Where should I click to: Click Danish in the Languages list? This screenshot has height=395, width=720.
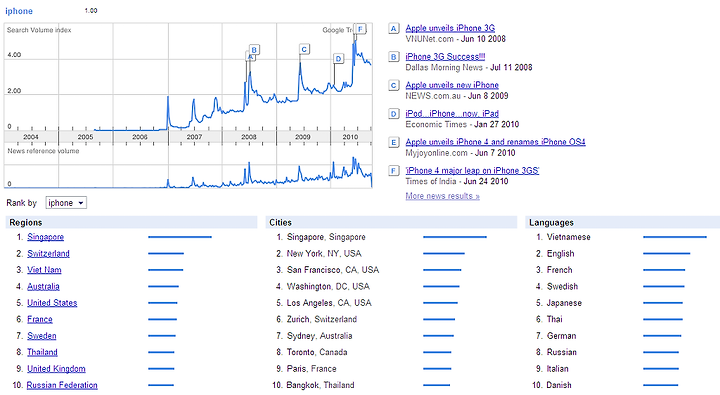(x=559, y=385)
